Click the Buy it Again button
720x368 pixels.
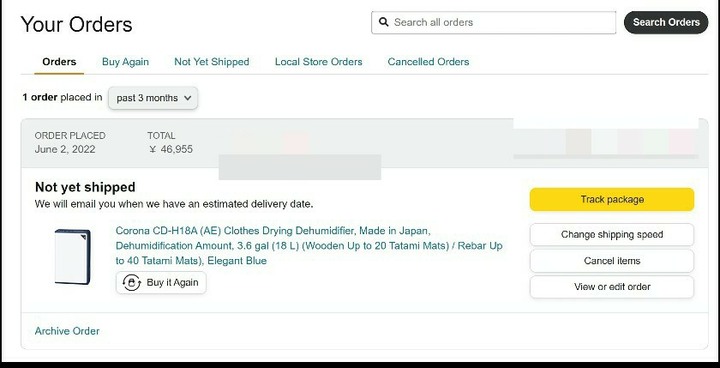(161, 283)
